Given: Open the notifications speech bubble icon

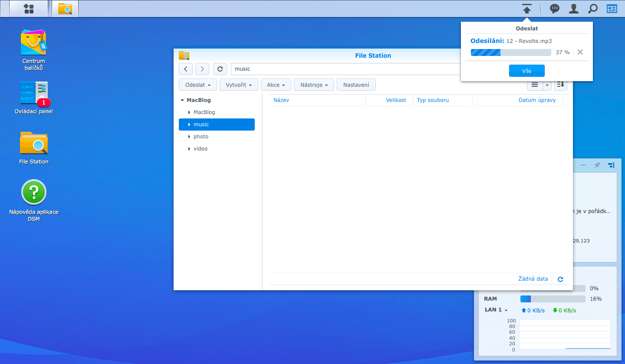Looking at the screenshot, I should coord(554,9).
